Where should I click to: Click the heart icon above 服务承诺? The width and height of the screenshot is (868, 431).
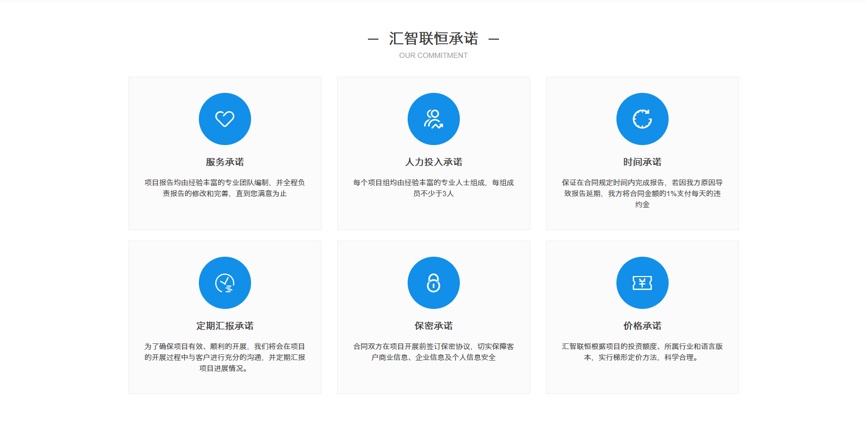[x=225, y=119]
